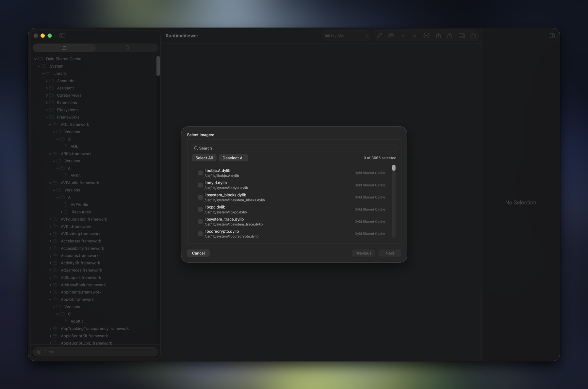Expand the Accounts folder chevron

pyautogui.click(x=47, y=81)
